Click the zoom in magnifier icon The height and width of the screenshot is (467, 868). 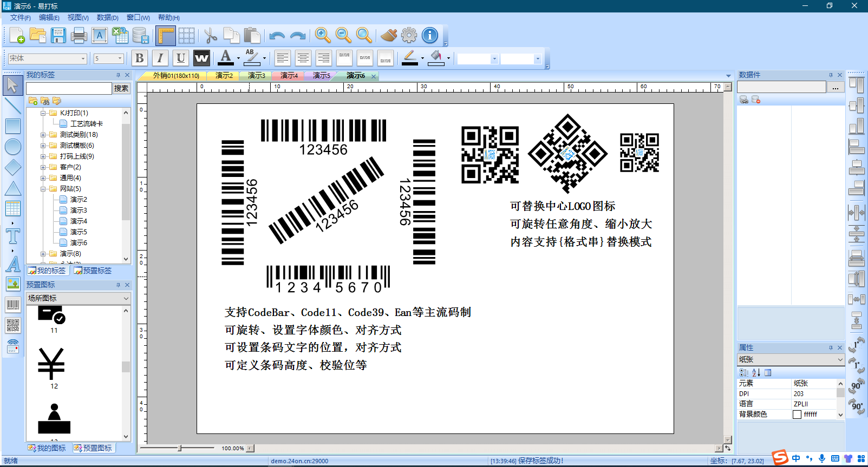tap(323, 36)
